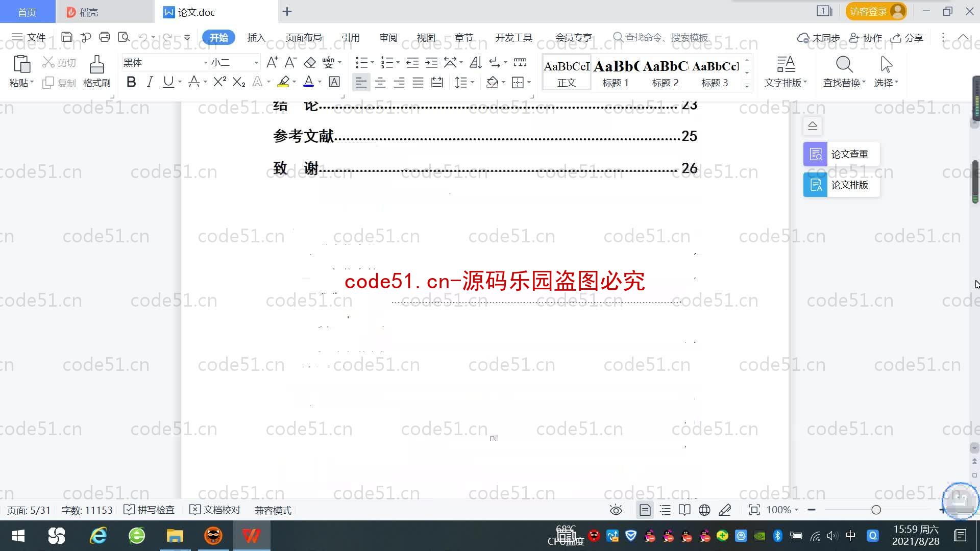Align text right
The height and width of the screenshot is (551, 980).
tap(399, 82)
